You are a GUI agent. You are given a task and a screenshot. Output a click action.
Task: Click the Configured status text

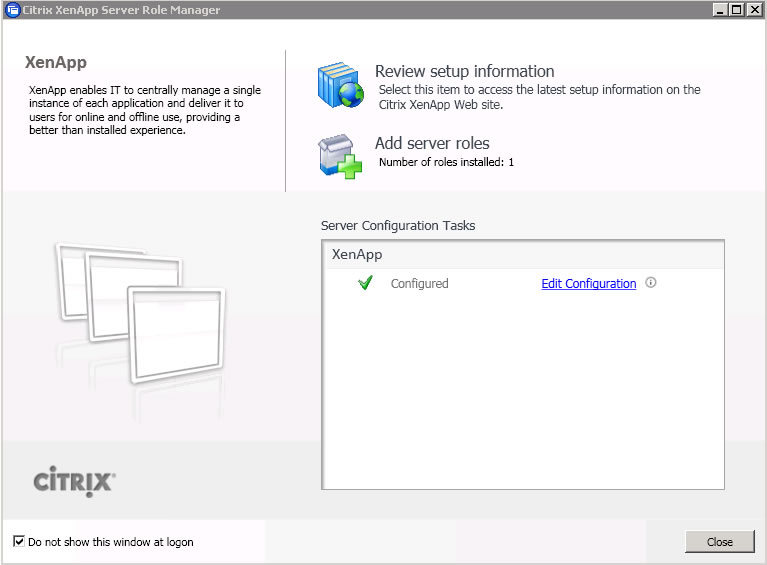[419, 284]
